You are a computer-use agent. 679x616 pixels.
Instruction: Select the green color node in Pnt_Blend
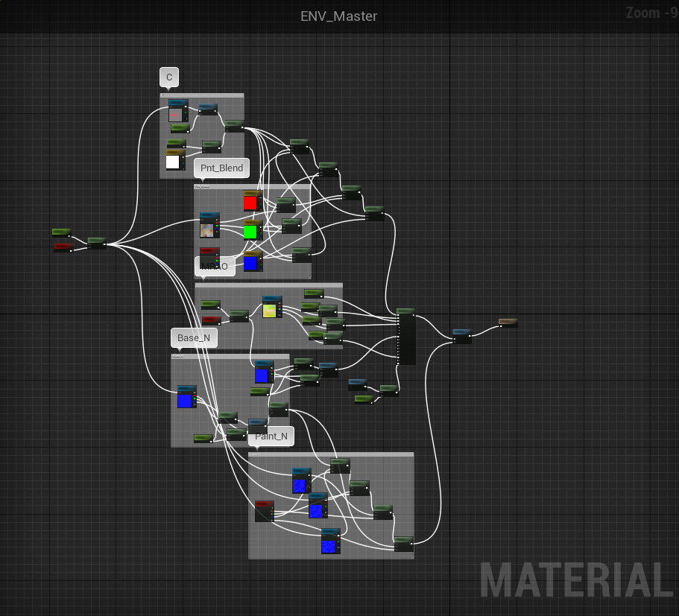point(253,230)
